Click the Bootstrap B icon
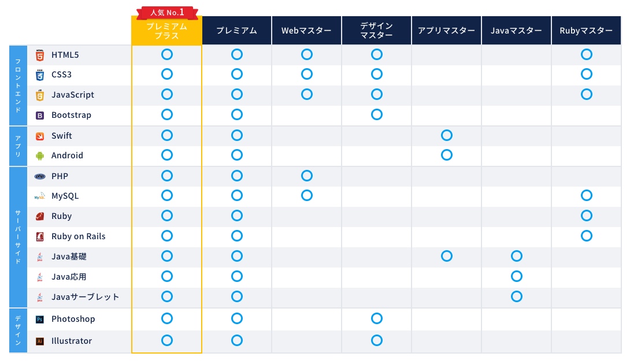This screenshot has width=641, height=364. point(40,116)
